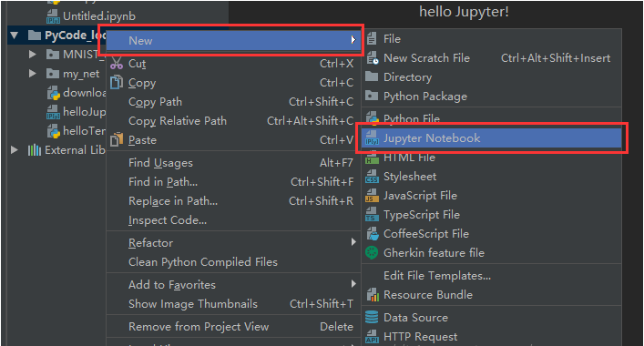Click the Stylesheet CSS icon
This screenshot has width=644, height=346.
(372, 177)
